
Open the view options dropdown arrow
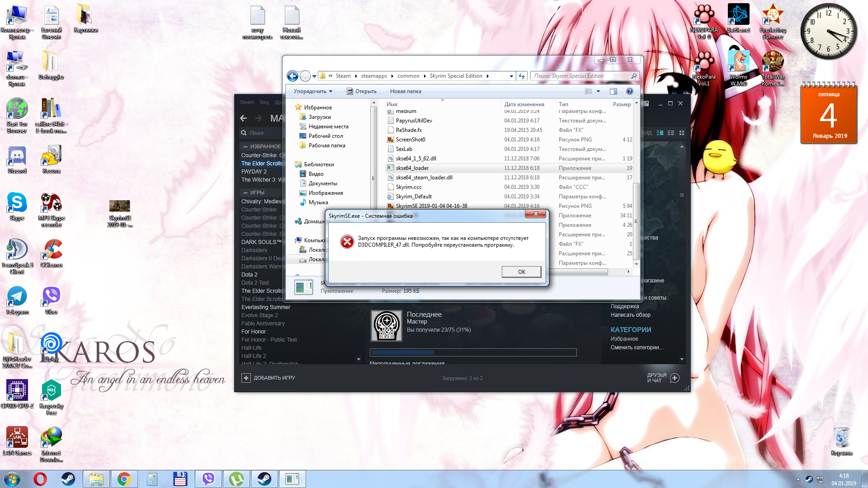[599, 91]
